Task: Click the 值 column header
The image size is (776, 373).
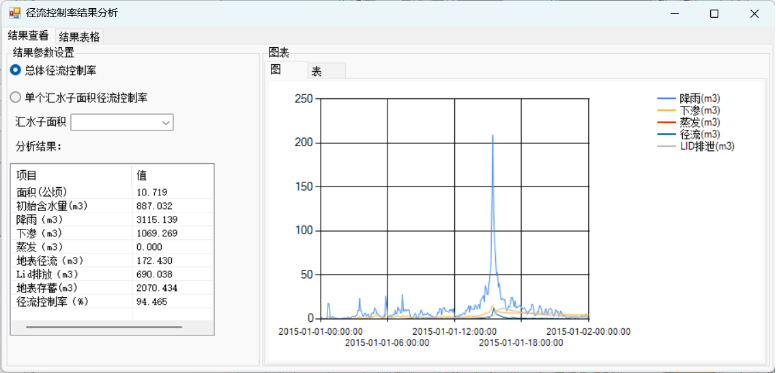Action: (173, 175)
